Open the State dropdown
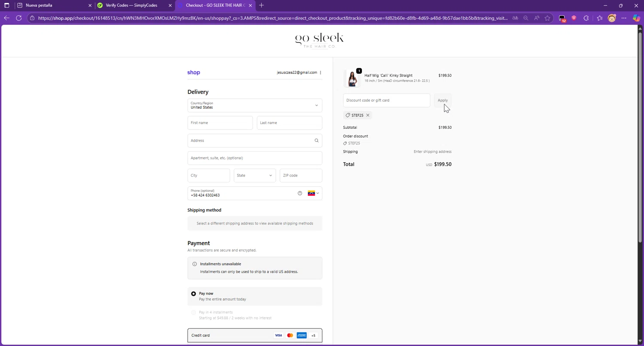 [255, 175]
